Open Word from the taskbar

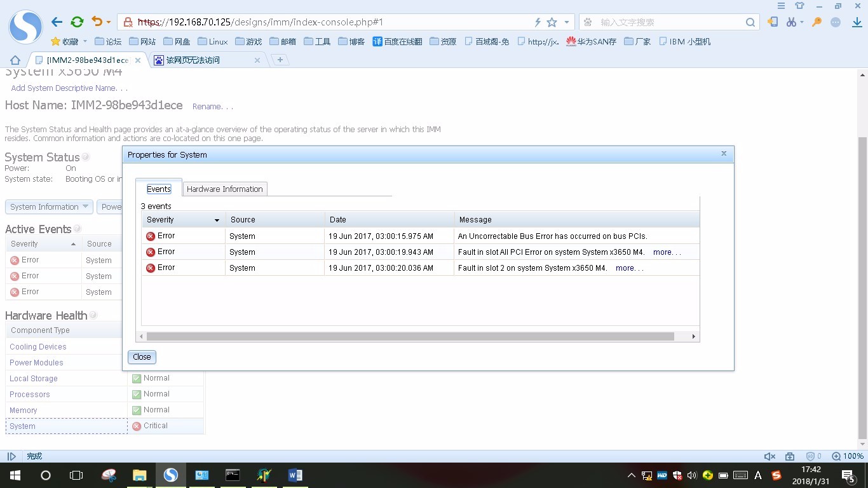(295, 475)
